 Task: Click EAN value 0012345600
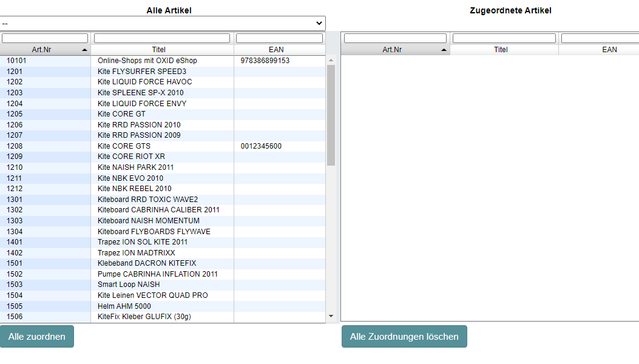[x=261, y=146]
